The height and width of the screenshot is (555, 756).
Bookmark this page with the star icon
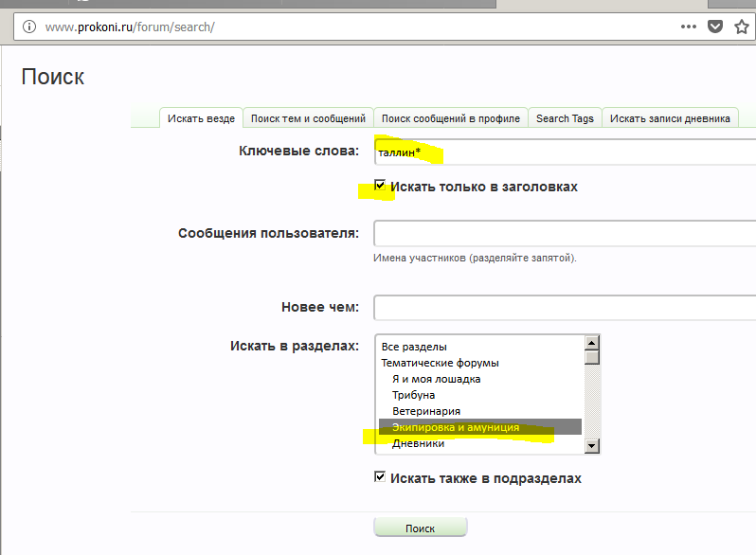point(742,27)
